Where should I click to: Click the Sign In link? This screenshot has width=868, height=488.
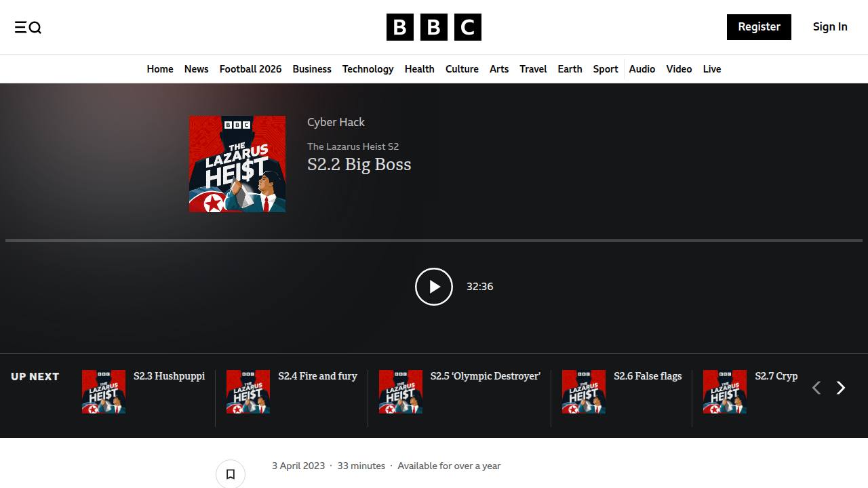pos(830,27)
